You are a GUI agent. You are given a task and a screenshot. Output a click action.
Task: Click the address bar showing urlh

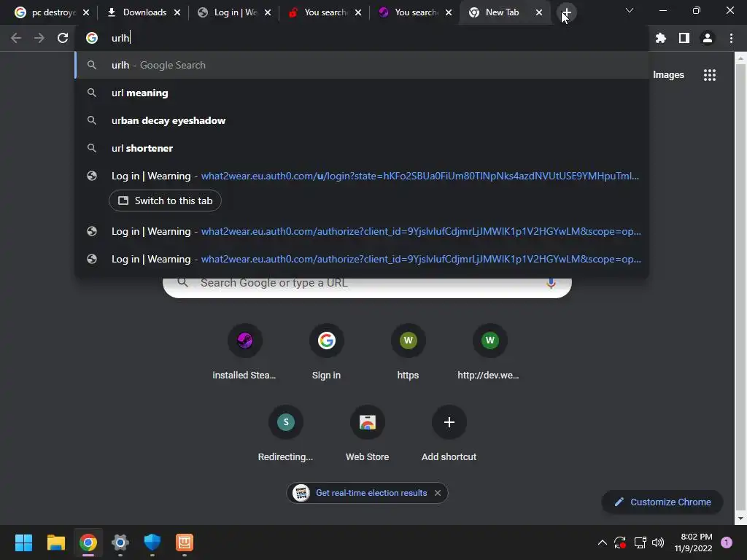[x=362, y=38]
